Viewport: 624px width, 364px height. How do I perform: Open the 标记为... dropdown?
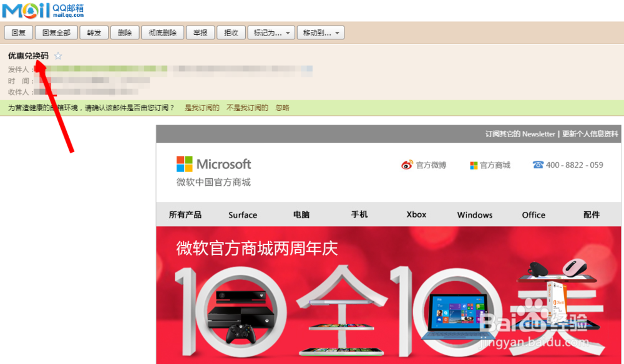tap(271, 32)
